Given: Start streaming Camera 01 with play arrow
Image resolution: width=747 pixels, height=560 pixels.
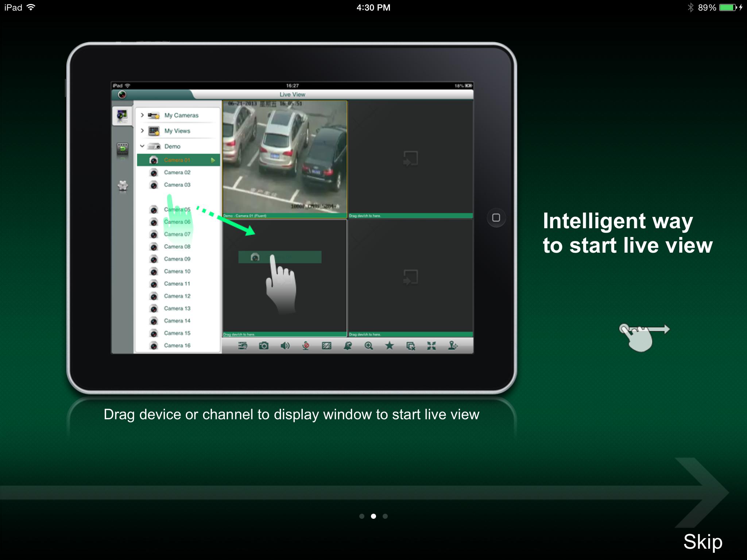Looking at the screenshot, I should click(x=213, y=160).
